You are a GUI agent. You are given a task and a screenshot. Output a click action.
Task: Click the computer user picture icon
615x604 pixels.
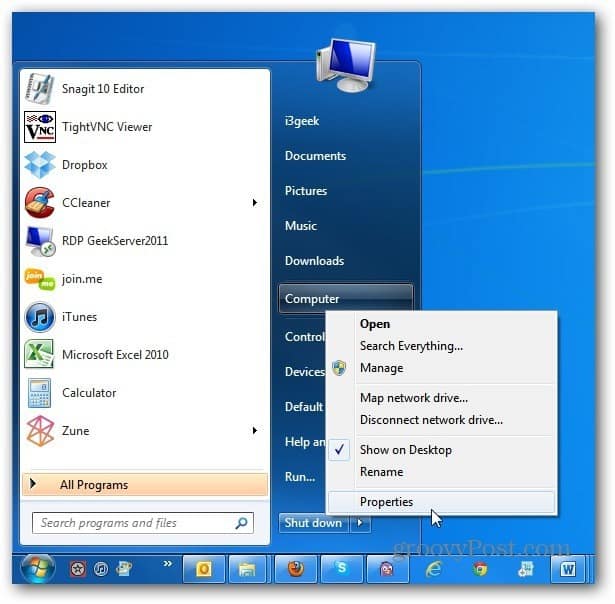click(x=346, y=65)
